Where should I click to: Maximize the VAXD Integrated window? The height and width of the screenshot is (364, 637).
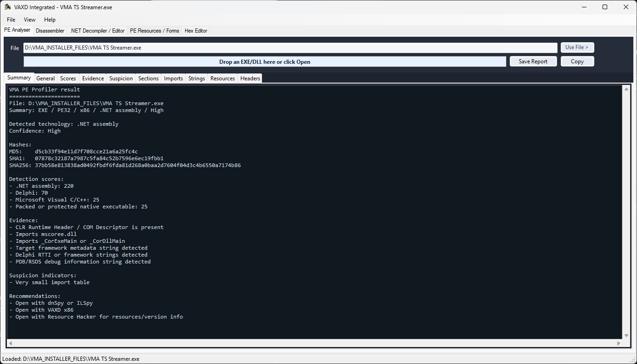click(x=605, y=7)
